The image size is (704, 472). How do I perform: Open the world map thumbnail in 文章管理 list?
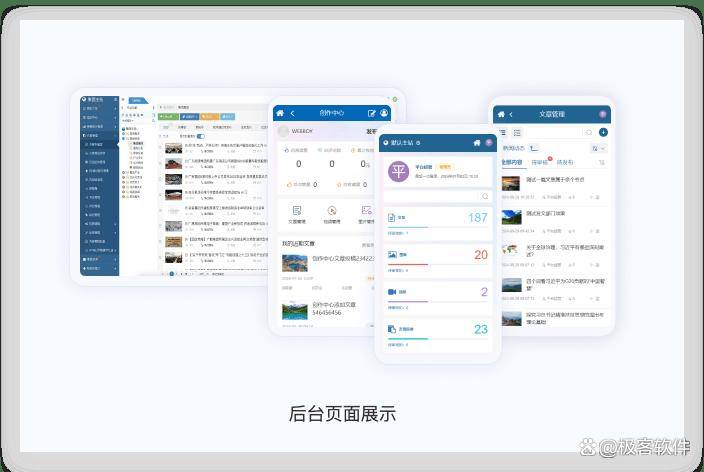pos(510,250)
